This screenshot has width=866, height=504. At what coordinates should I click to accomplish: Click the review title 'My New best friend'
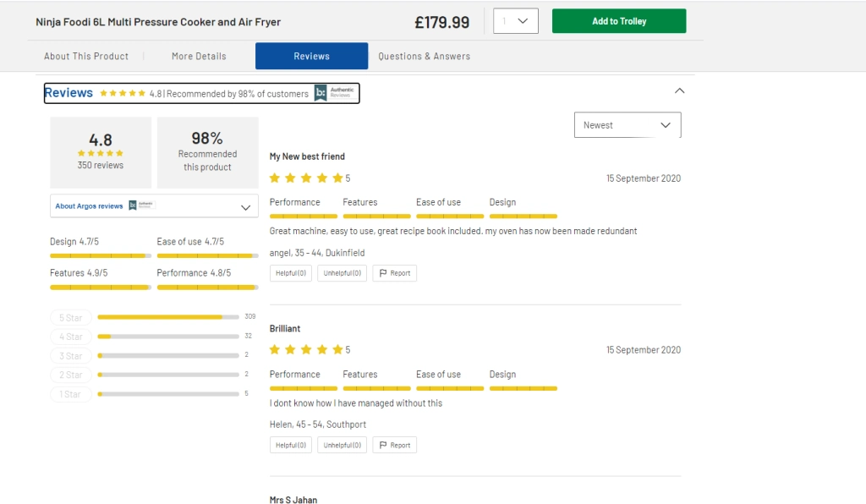pos(307,156)
